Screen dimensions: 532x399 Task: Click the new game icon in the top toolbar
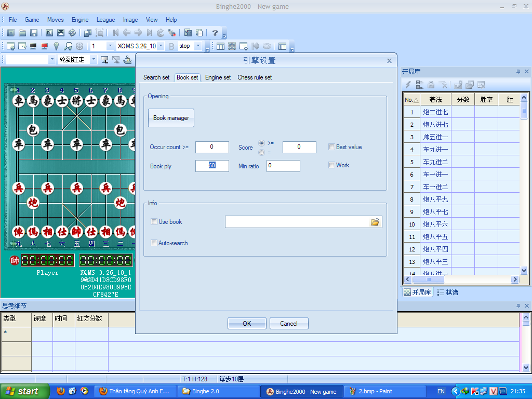[11, 33]
